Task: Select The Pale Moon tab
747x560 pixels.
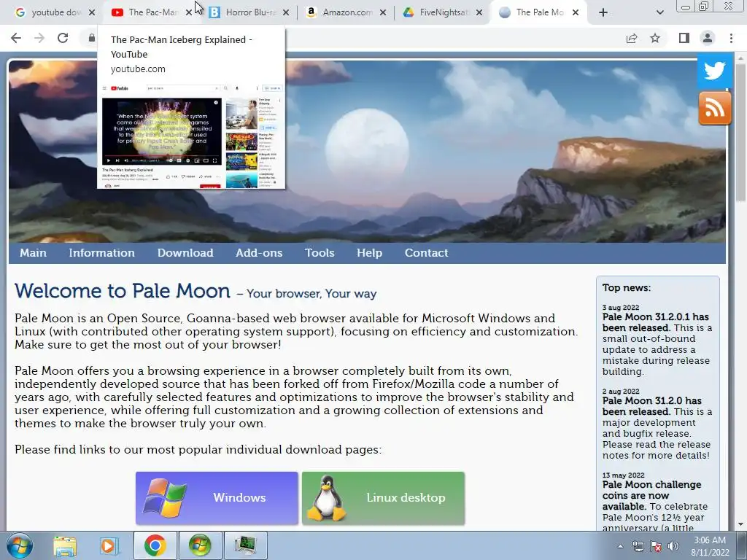Action: (533, 12)
